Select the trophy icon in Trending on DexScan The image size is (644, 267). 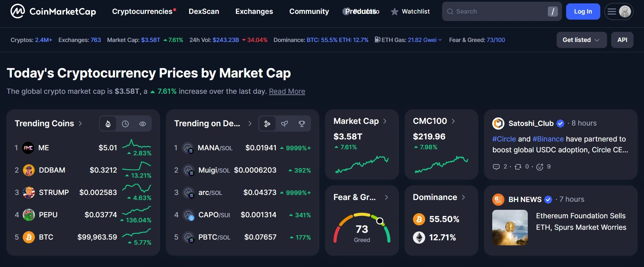(x=302, y=124)
